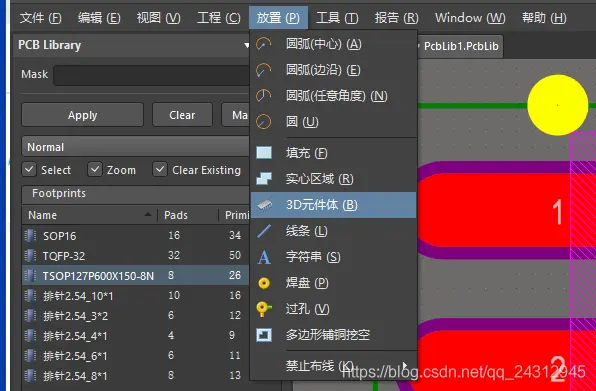
Task: Click the TQFP-32 footprint icon
Action: (30, 255)
